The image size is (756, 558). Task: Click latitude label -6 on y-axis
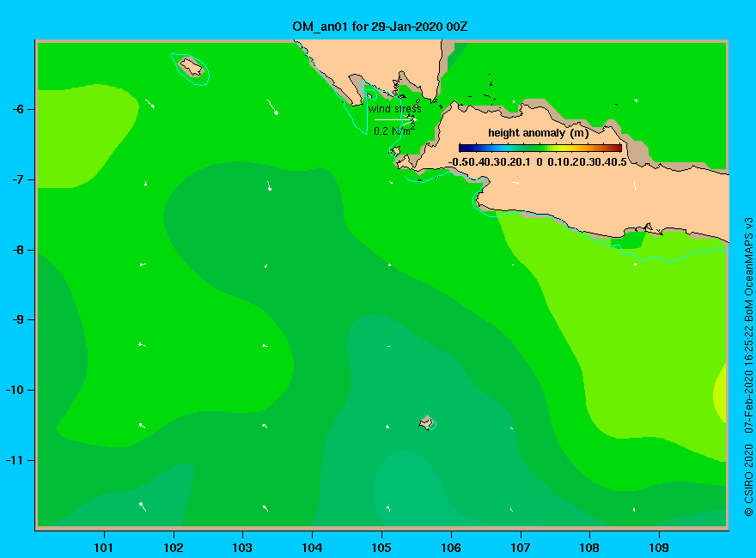[x=18, y=109]
